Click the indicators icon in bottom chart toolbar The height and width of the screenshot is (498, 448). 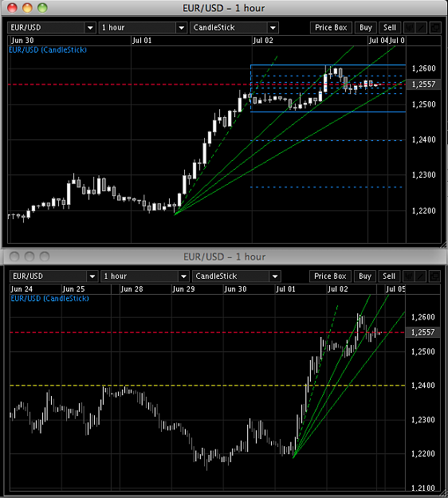409,276
